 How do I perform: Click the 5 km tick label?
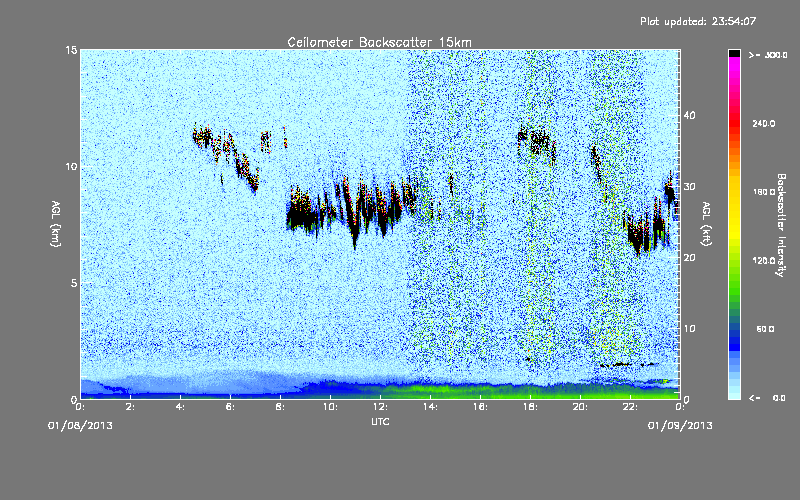pyautogui.click(x=74, y=283)
